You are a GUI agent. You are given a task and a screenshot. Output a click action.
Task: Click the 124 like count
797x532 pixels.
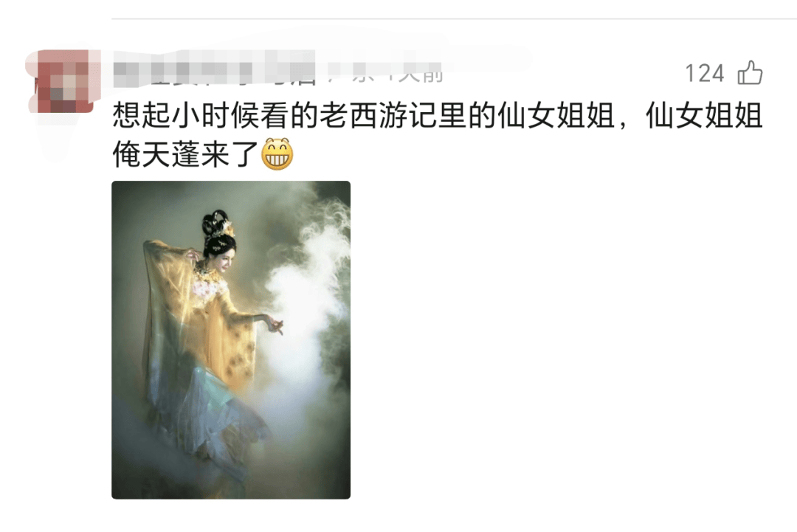[705, 74]
